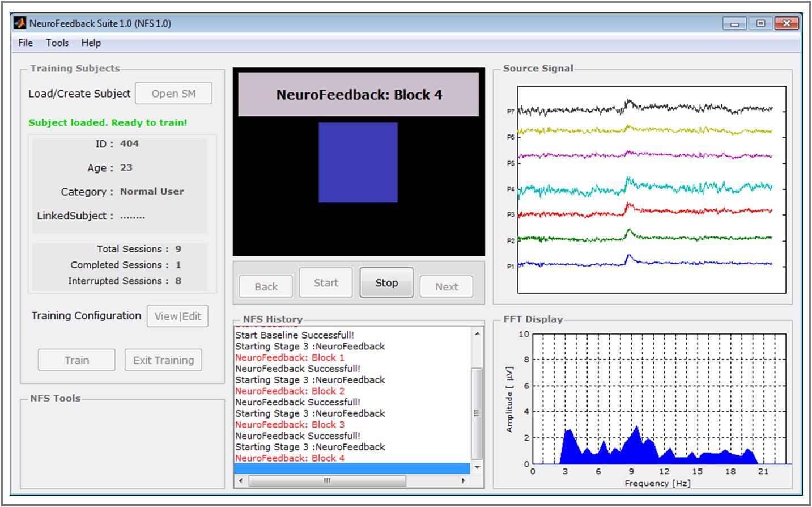The image size is (812, 507).
Task: Click the P1 channel label
Action: click(511, 266)
